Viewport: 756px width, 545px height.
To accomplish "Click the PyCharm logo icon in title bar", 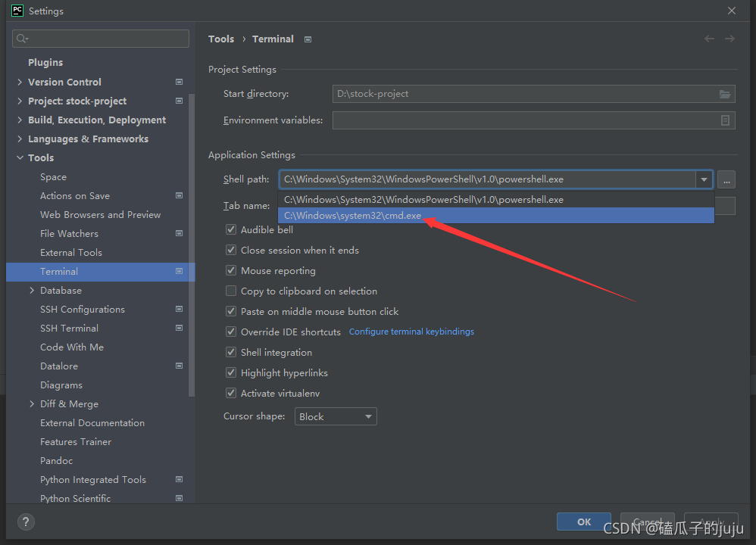I will tap(17, 11).
